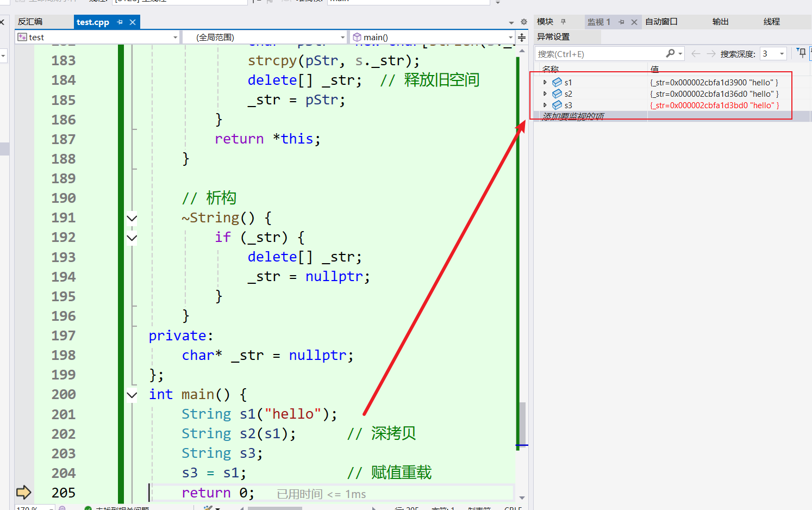
Task: Click the watch toolbar pin filter icon
Action: [x=802, y=53]
